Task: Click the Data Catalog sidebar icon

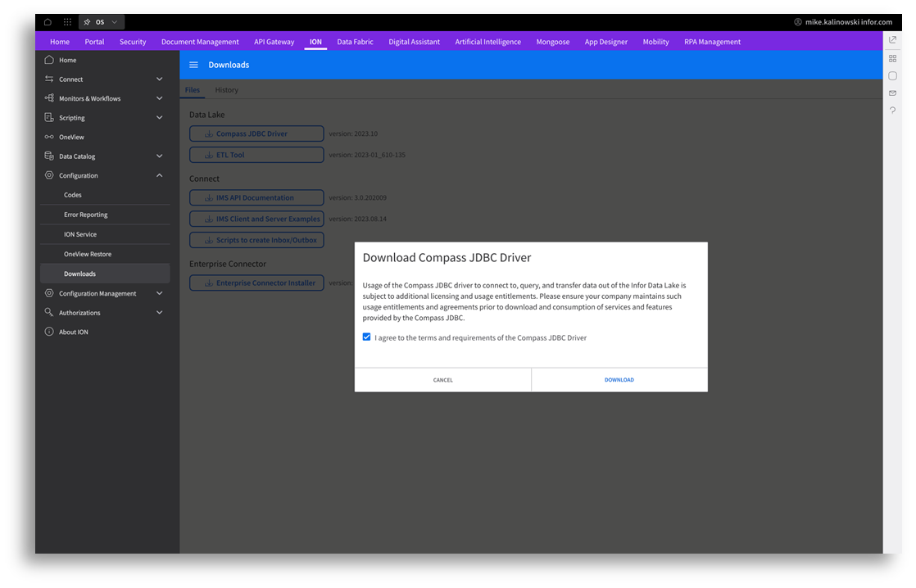Action: (x=49, y=156)
